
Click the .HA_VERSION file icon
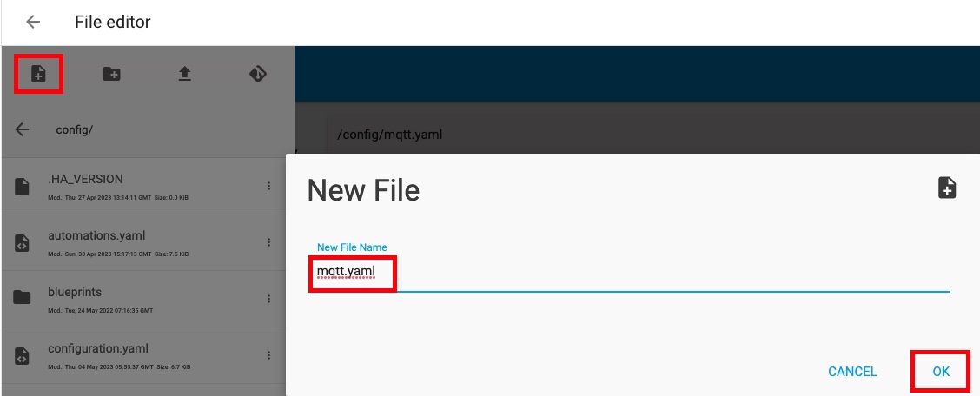(x=22, y=186)
